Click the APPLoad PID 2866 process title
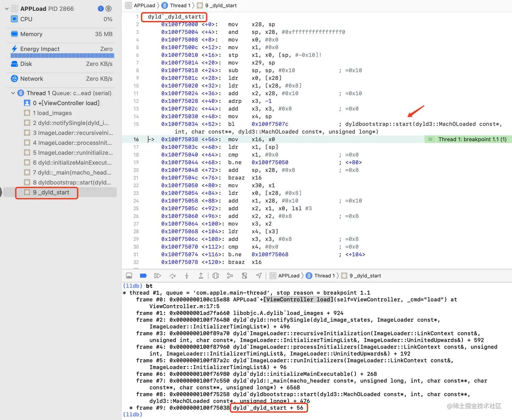This screenshot has height=420, width=512. coord(47,9)
